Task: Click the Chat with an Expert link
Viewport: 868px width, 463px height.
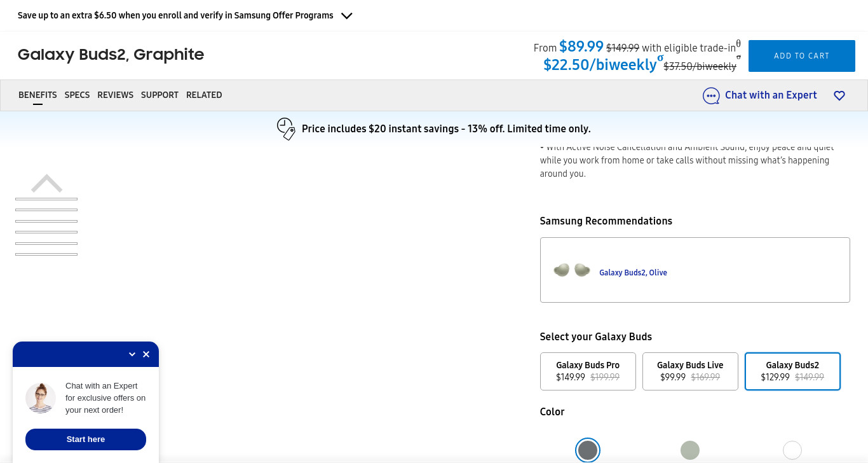Action: pos(771,95)
